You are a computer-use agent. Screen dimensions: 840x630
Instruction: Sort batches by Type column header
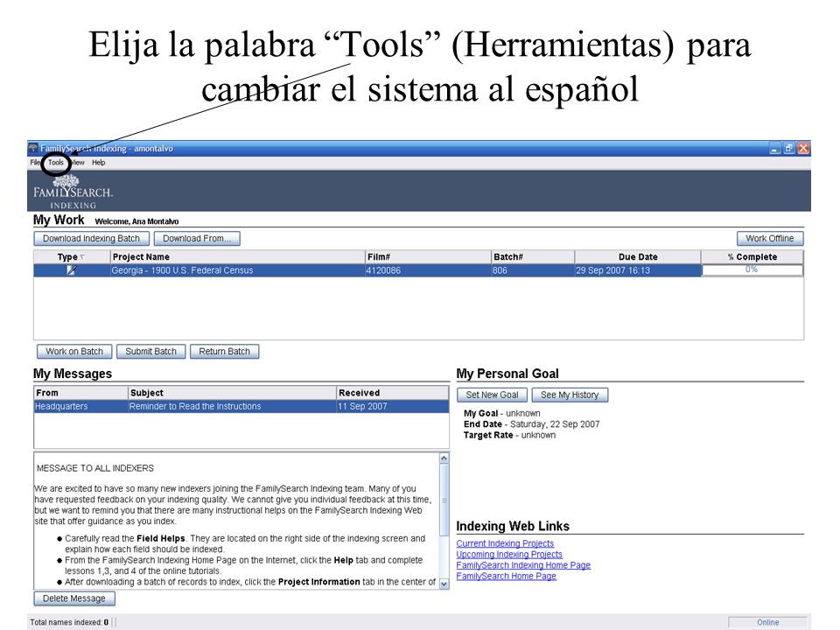click(72, 257)
